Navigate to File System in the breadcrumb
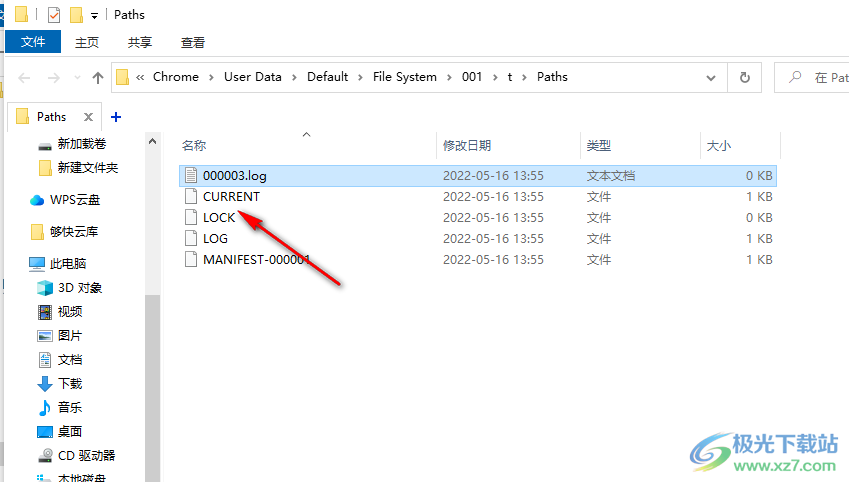The width and height of the screenshot is (849, 482). click(x=404, y=77)
